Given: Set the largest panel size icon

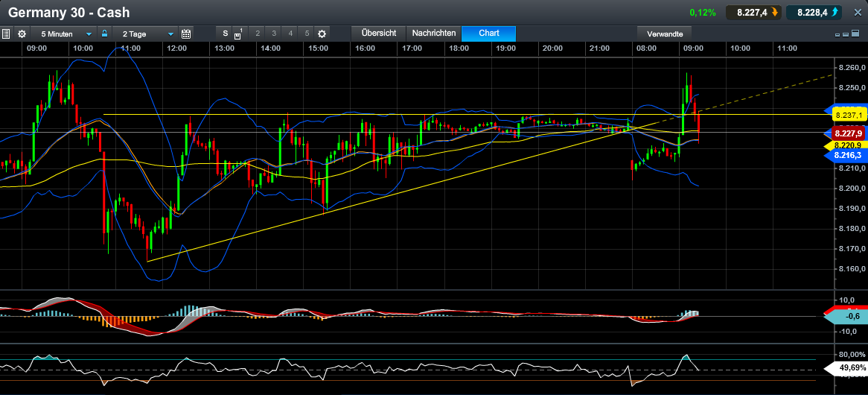Looking at the screenshot, I should tap(854, 34).
